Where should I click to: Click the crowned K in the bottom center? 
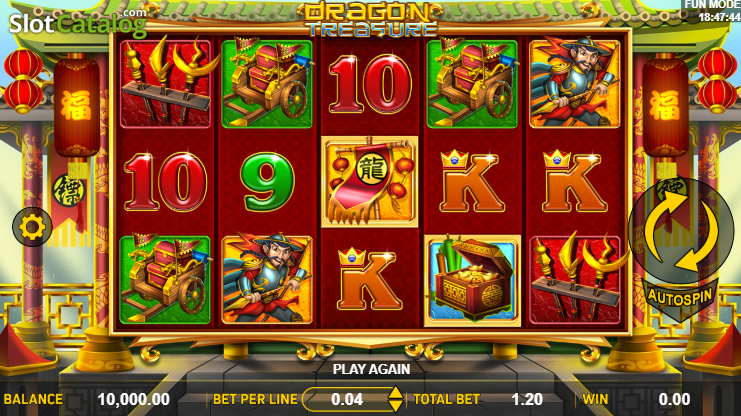369,280
